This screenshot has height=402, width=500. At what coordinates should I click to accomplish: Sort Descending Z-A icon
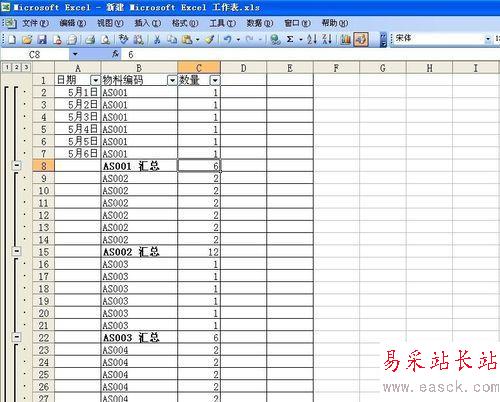[x=327, y=40]
